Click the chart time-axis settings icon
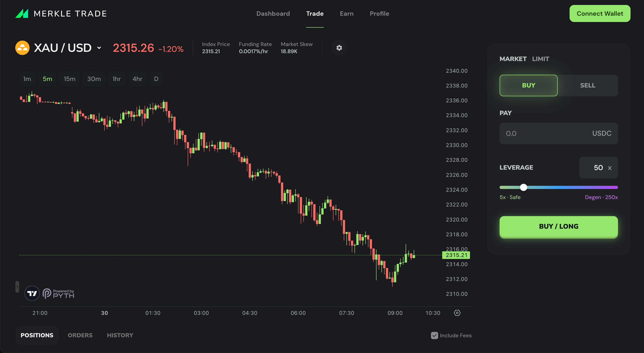 pos(457,313)
